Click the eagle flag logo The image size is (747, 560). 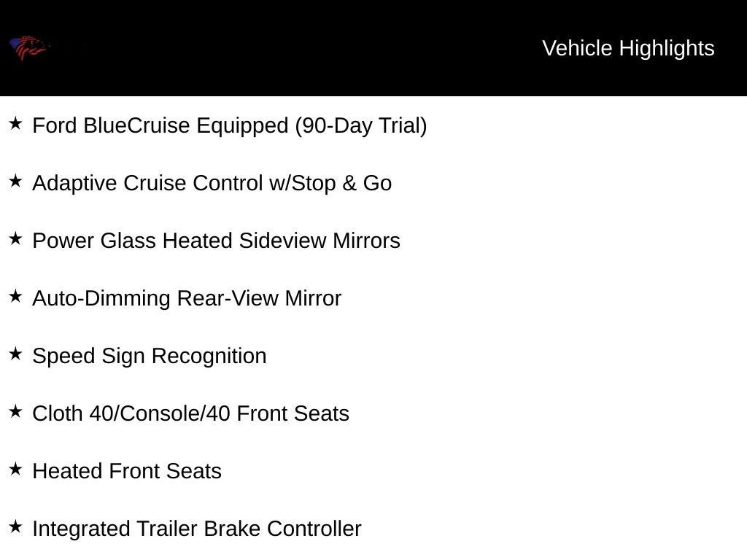[x=29, y=47]
